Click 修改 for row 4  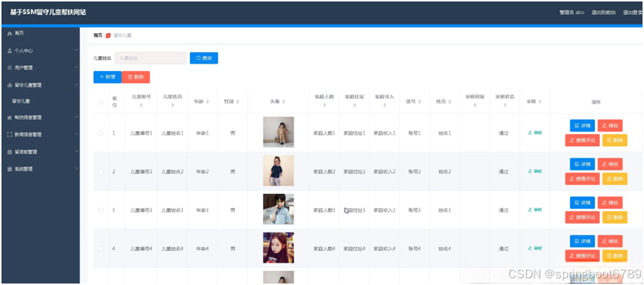pyautogui.click(x=610, y=241)
